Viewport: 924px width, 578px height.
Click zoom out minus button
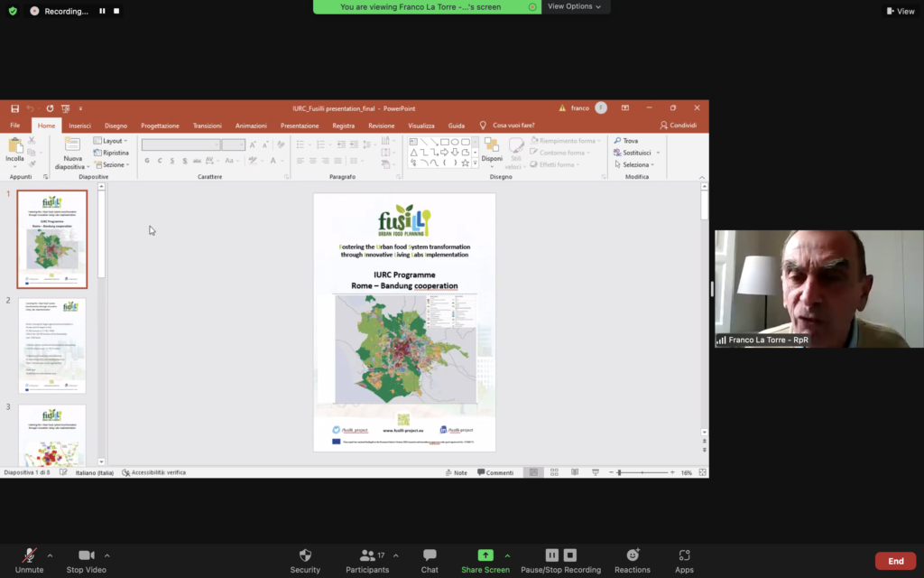pyautogui.click(x=611, y=472)
